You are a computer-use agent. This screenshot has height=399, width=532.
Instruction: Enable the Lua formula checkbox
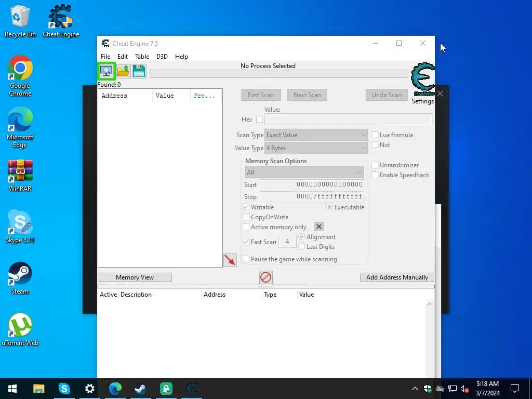(x=375, y=135)
